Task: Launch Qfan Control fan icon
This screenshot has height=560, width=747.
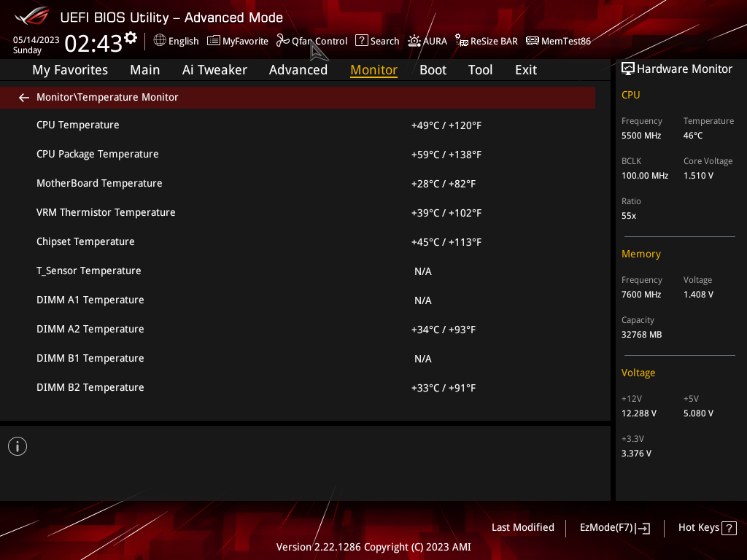Action: pos(282,41)
